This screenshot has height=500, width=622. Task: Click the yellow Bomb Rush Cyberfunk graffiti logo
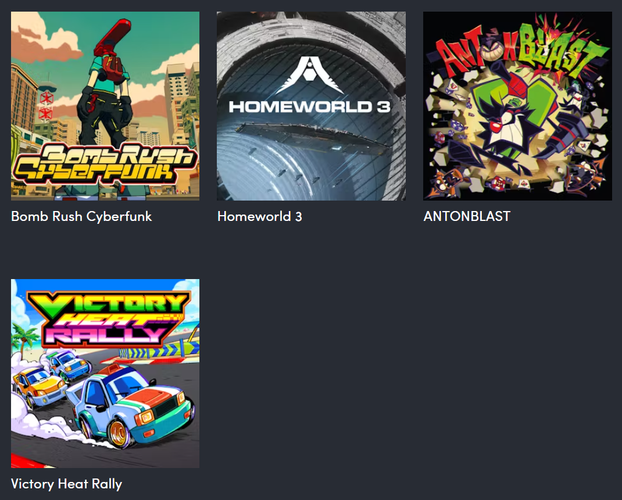[x=105, y=164]
